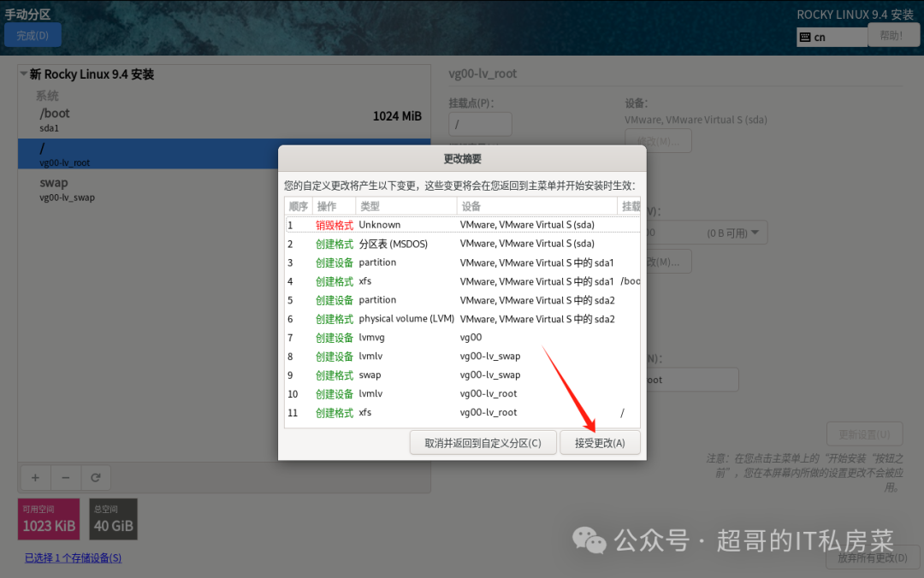Collapse the 新 Rocky Linux 9.4 安装 tree
924x578 pixels.
(x=23, y=74)
